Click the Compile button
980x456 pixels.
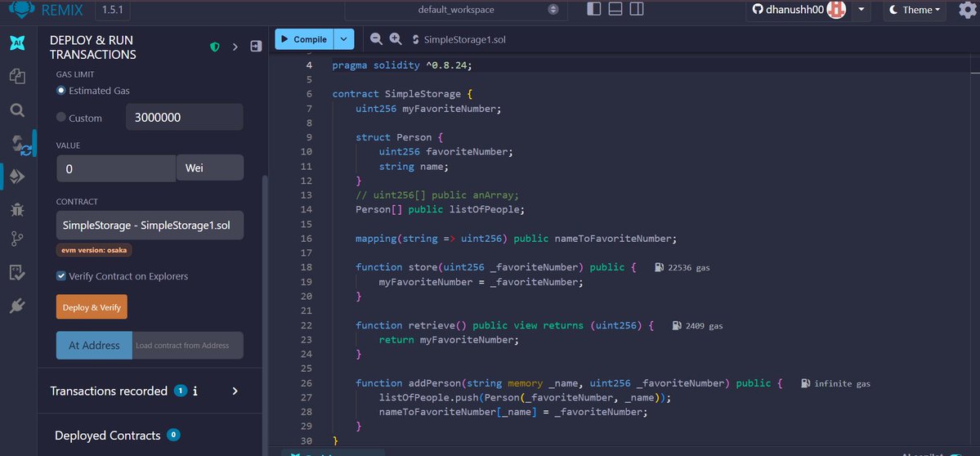pos(304,39)
